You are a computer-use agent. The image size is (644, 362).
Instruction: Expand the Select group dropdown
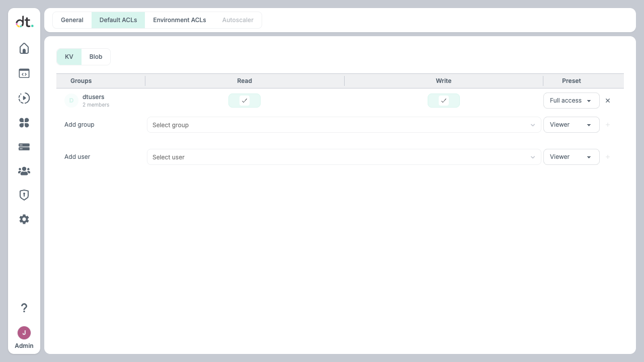click(344, 125)
